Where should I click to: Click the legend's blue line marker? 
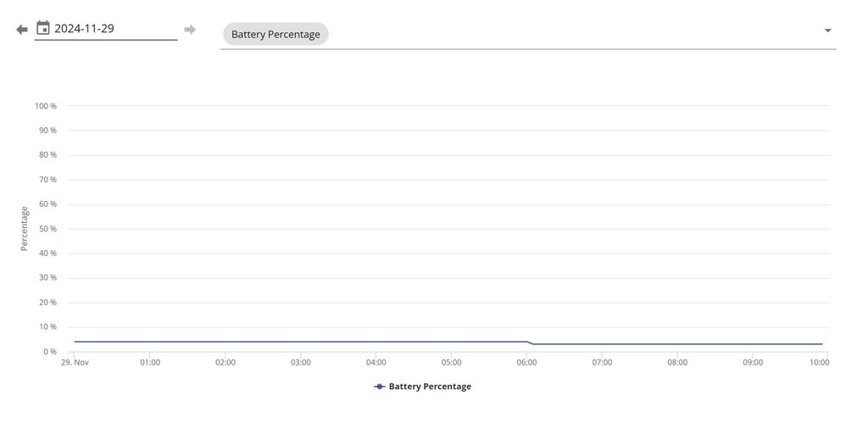pos(380,387)
